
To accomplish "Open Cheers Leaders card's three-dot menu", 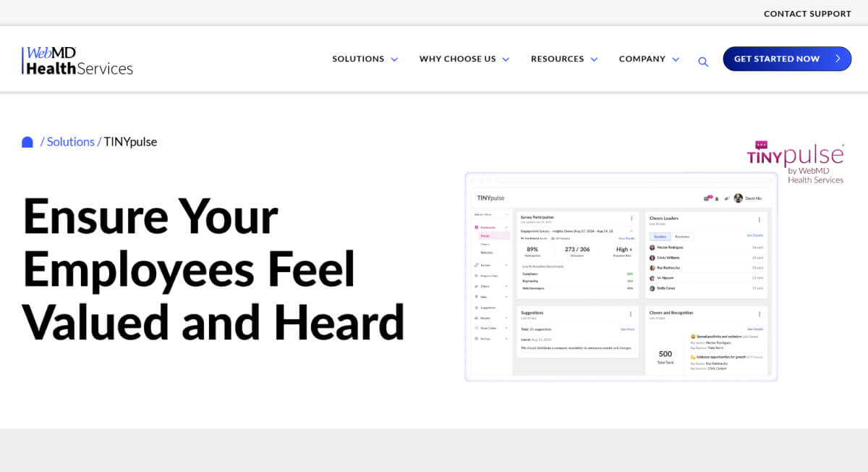I will tap(759, 219).
